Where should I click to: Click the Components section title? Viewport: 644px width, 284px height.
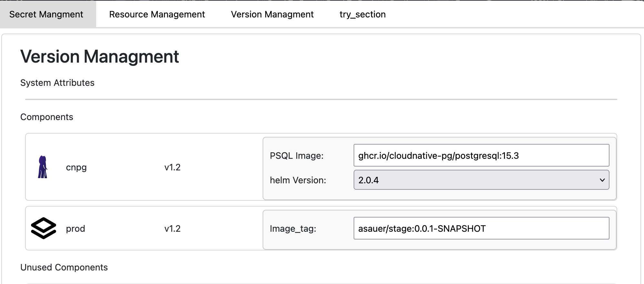click(47, 117)
